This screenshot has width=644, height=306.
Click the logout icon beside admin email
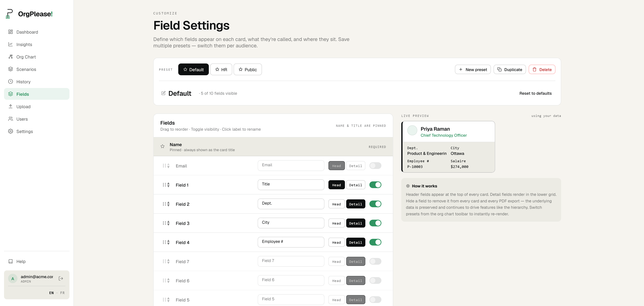61,278
